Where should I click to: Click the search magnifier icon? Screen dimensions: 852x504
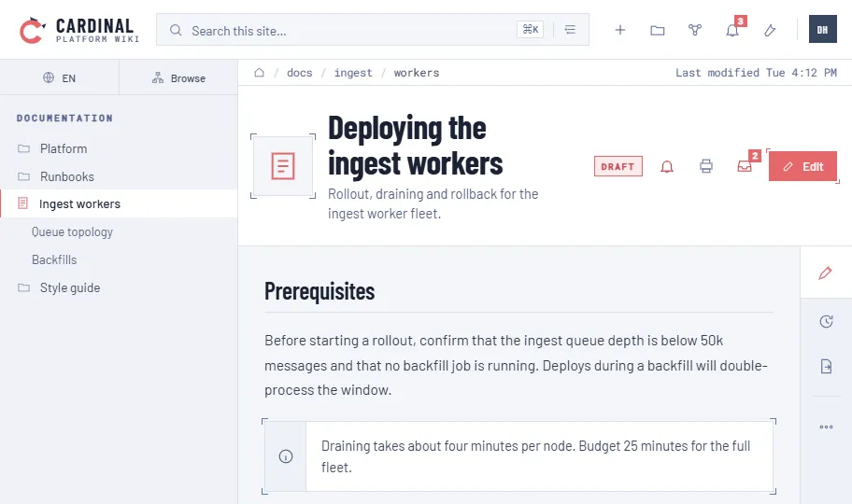(x=176, y=31)
